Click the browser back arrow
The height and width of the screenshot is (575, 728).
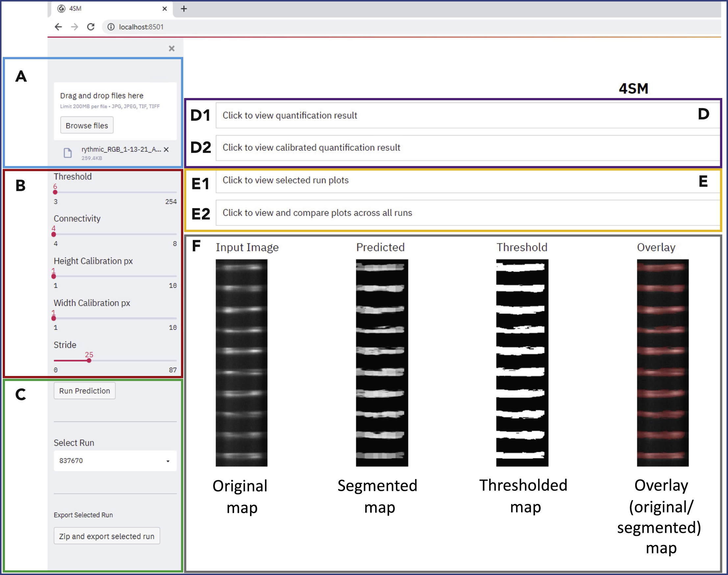(x=58, y=27)
